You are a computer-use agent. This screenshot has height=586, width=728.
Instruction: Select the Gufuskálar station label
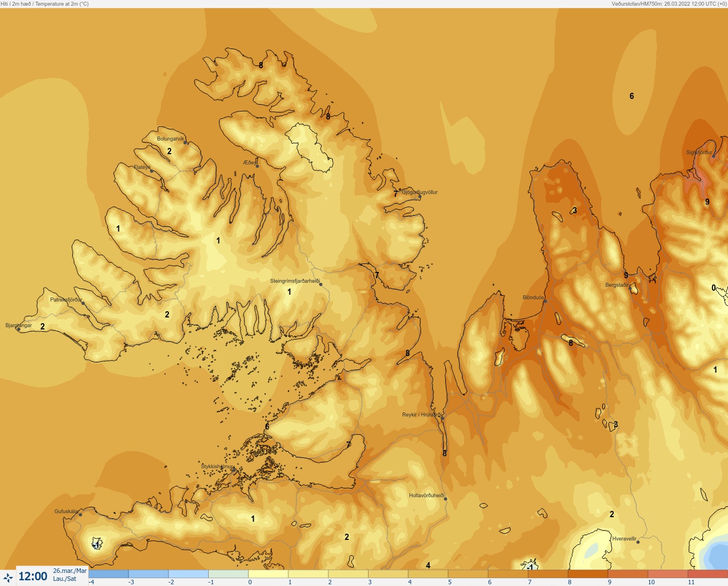[x=67, y=511]
